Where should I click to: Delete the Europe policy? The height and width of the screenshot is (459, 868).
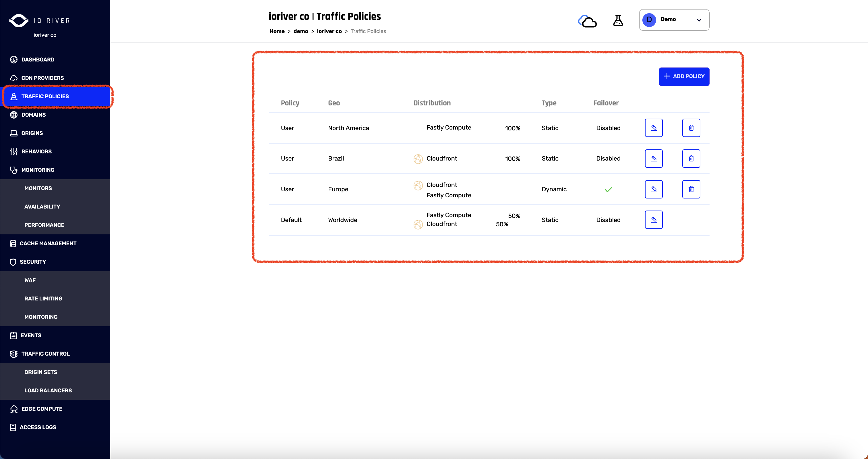(691, 189)
